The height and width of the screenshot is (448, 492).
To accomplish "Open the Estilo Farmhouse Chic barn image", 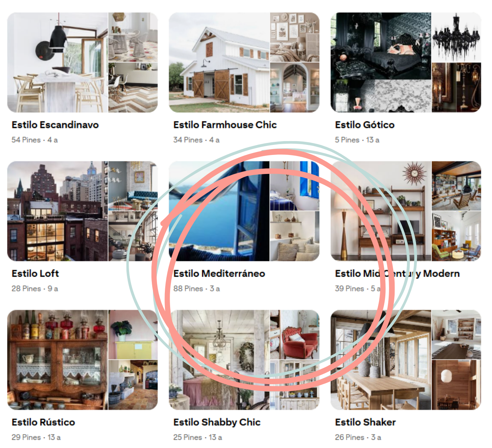I will pos(219,62).
